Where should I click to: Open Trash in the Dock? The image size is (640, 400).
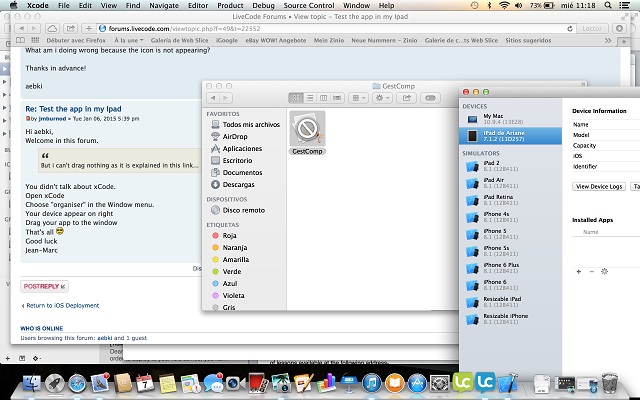[609, 382]
